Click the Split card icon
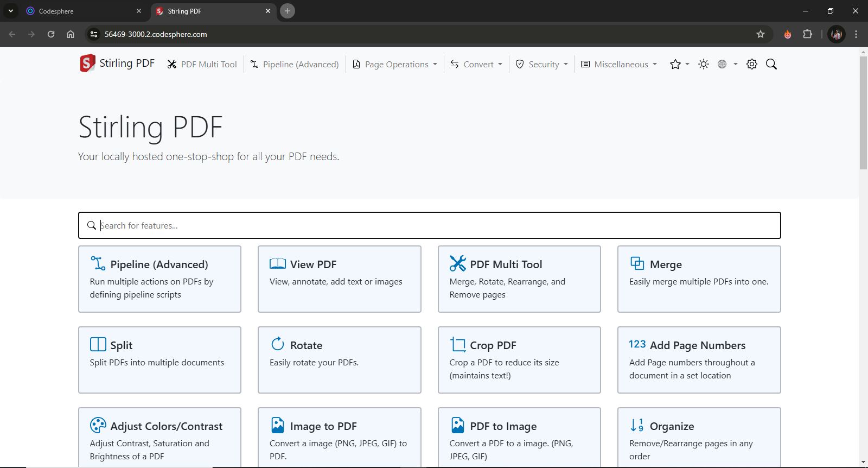868x468 pixels. (x=98, y=344)
